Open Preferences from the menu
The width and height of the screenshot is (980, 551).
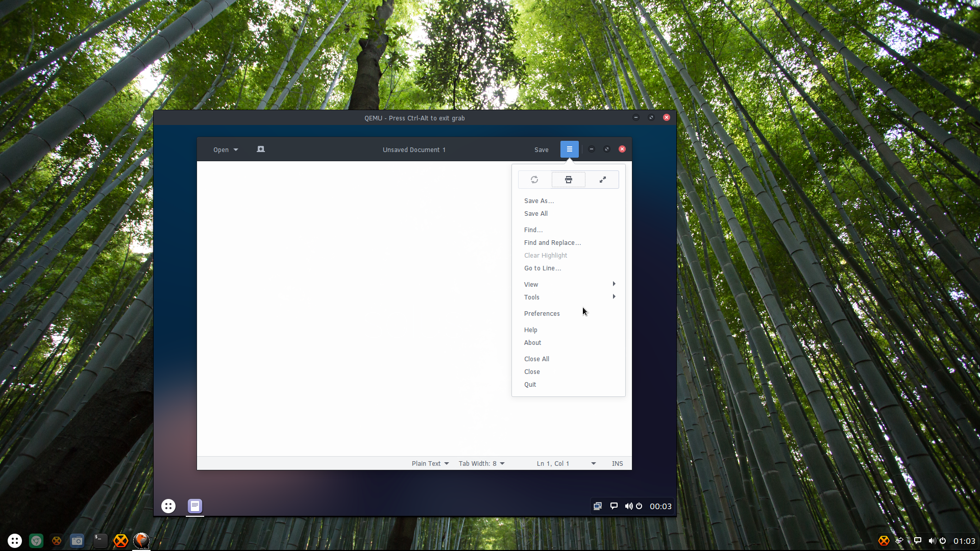(x=569, y=314)
